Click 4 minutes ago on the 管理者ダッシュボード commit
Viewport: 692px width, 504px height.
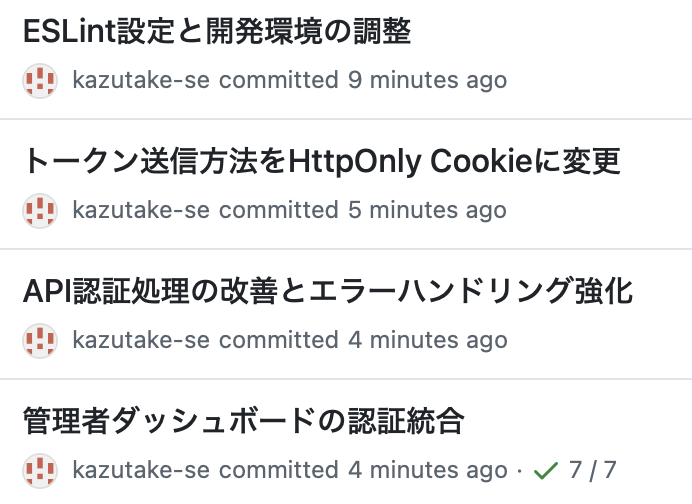click(427, 470)
